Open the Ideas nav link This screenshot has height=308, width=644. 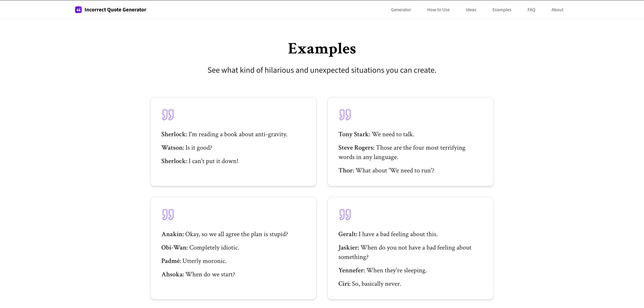click(x=471, y=10)
